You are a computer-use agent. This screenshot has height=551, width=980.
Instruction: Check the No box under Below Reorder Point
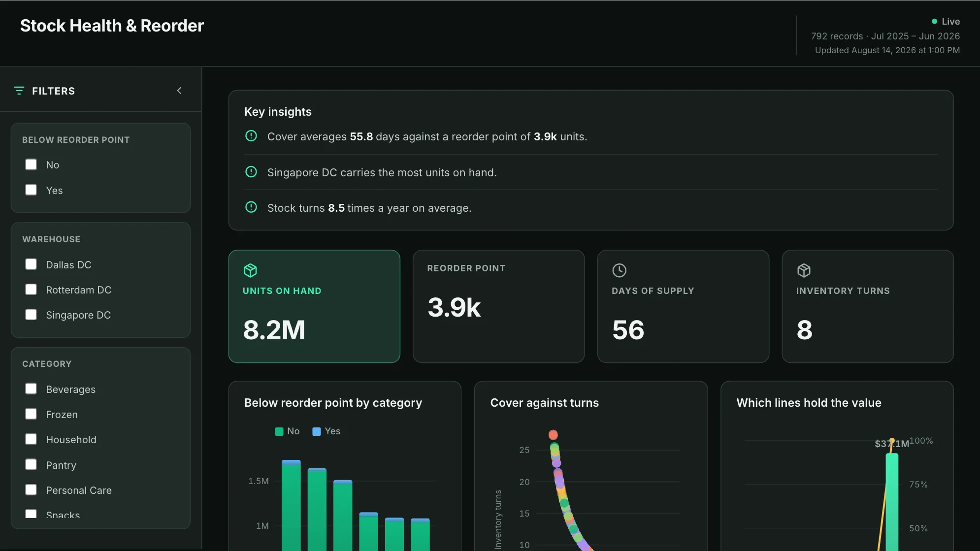[x=31, y=164]
